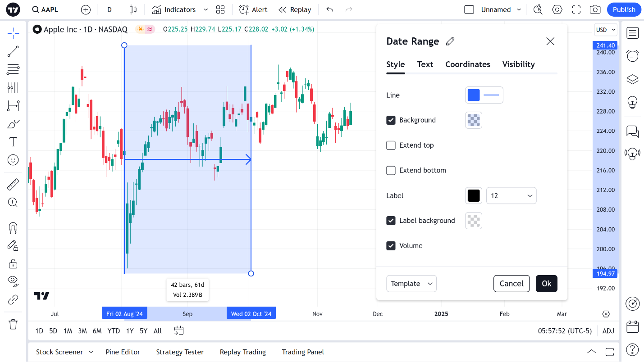
Task: Open the quick search lightning icon
Action: click(538, 9)
